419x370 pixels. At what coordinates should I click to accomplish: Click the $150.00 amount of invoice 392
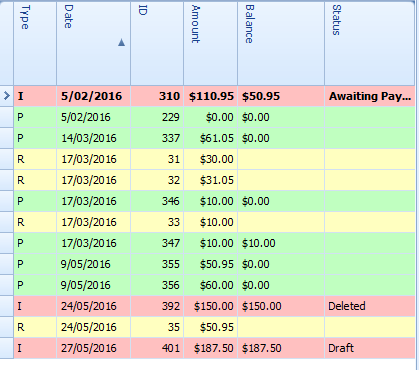click(x=211, y=306)
